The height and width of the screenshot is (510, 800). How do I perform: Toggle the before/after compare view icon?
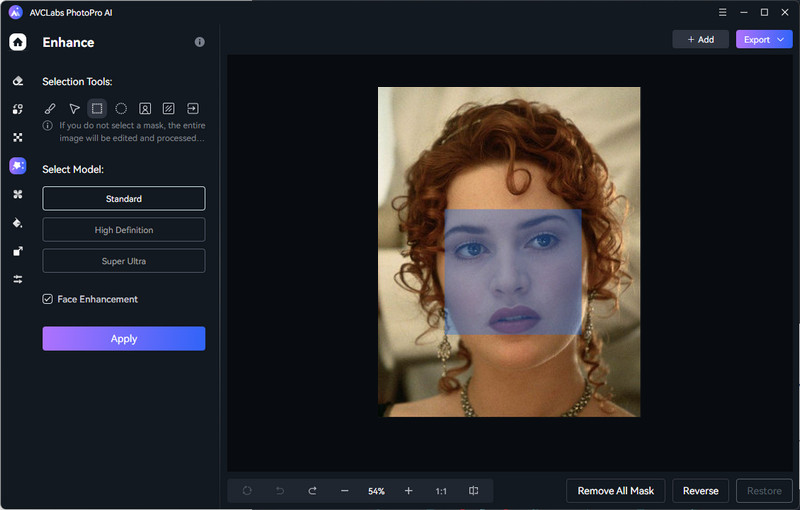[x=473, y=491]
